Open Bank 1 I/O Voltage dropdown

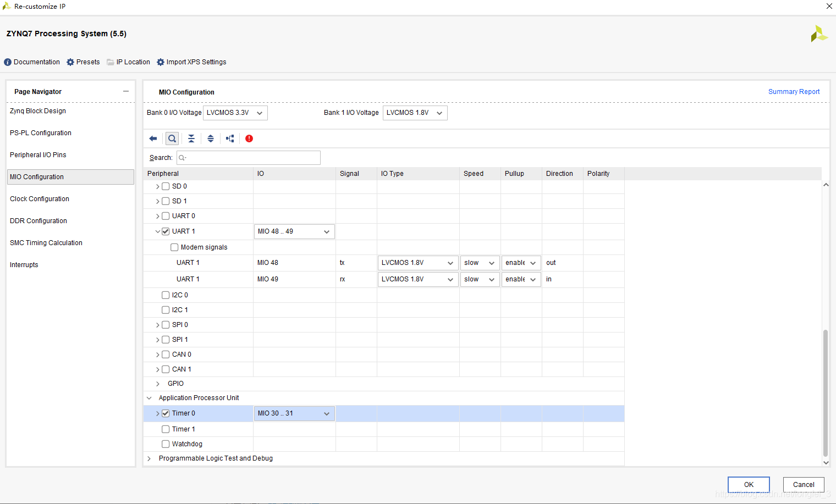[415, 113]
